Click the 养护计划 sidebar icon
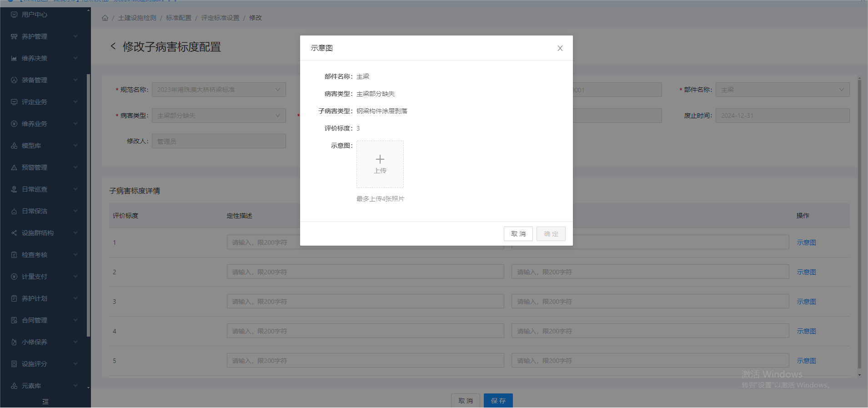The image size is (868, 408). pos(14,298)
